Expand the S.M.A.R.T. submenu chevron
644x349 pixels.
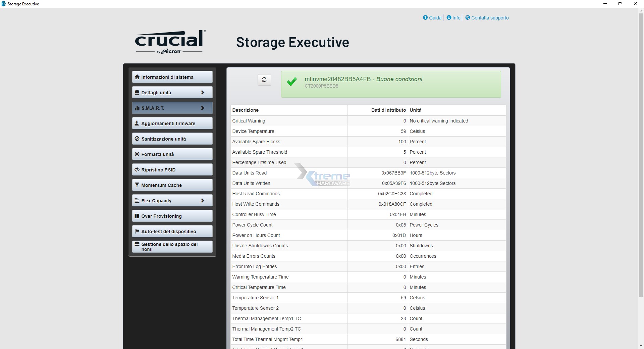pyautogui.click(x=202, y=108)
